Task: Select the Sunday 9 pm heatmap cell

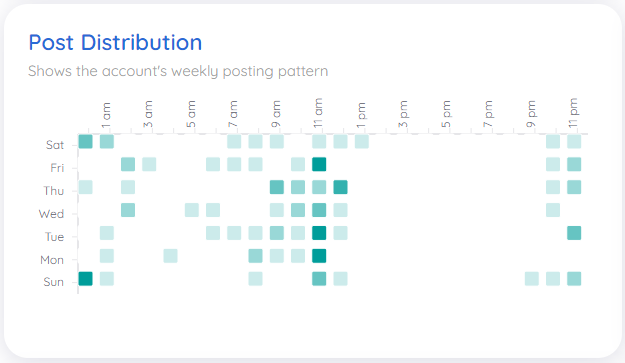Action: coord(532,279)
